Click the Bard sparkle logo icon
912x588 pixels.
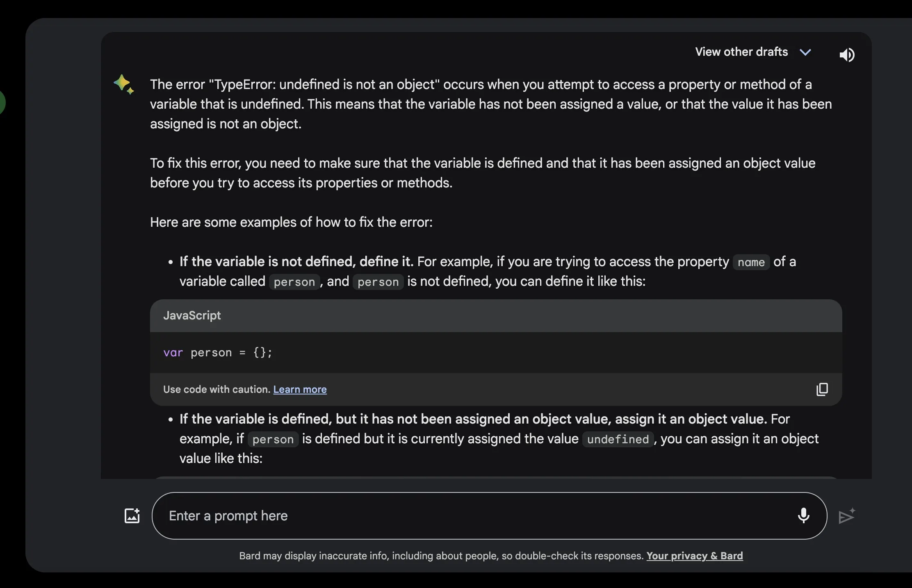(x=123, y=84)
